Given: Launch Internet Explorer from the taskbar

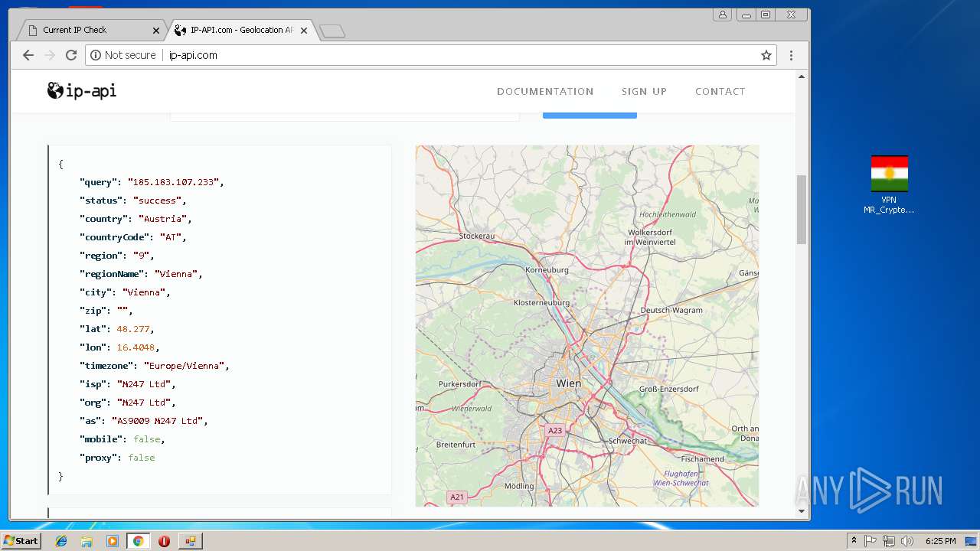Looking at the screenshot, I should [x=61, y=541].
